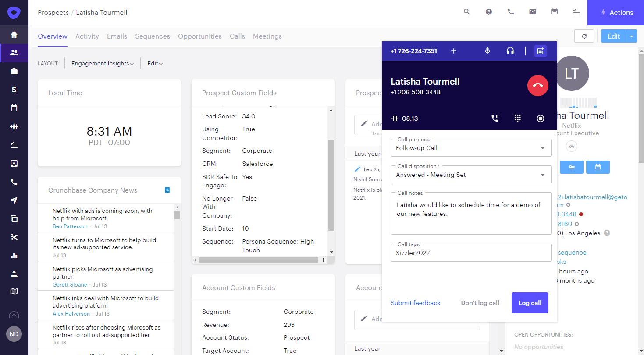Toggle the call notes panel icon
The width and height of the screenshot is (644, 355).
(x=541, y=51)
